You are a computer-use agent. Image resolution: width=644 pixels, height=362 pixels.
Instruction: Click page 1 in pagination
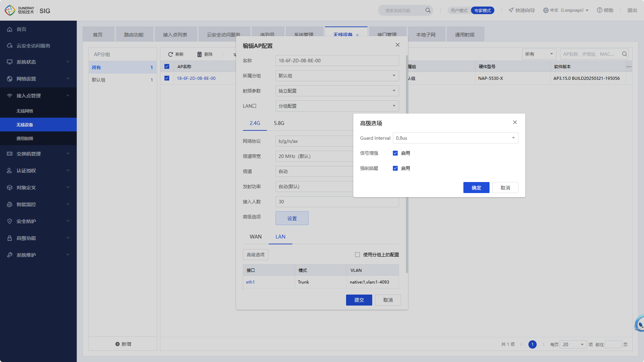point(532,344)
